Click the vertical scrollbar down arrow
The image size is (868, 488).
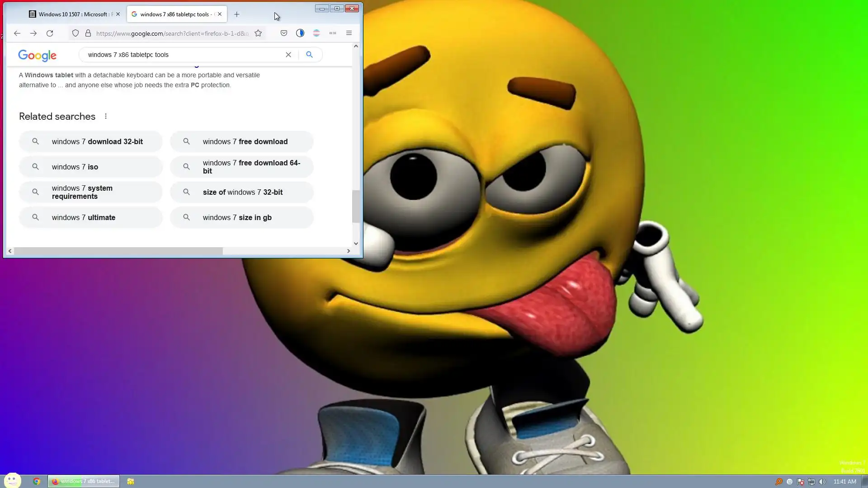click(356, 244)
